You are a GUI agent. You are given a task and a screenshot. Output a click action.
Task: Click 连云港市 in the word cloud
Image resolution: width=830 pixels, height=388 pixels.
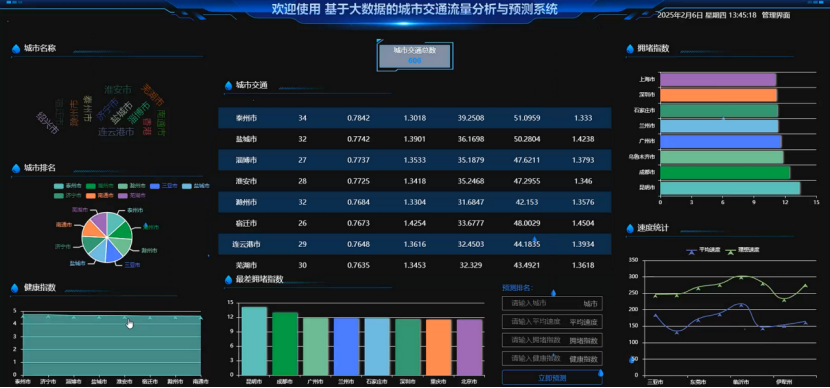[116, 132]
